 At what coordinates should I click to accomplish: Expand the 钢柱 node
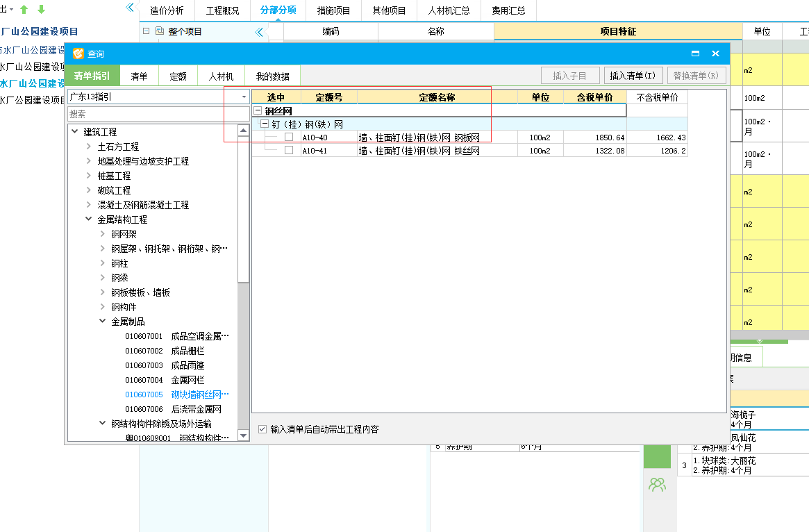(x=102, y=263)
